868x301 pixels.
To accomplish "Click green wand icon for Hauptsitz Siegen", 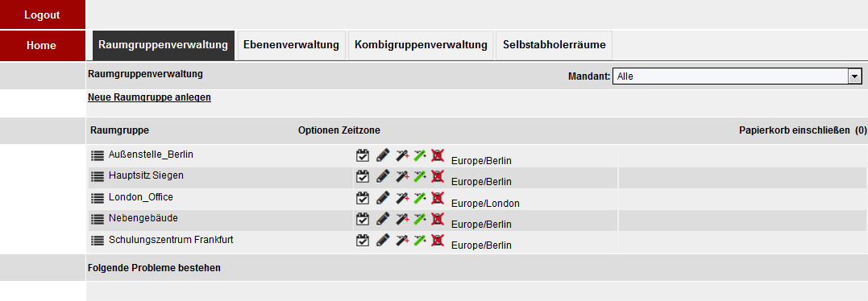I will tap(420, 176).
